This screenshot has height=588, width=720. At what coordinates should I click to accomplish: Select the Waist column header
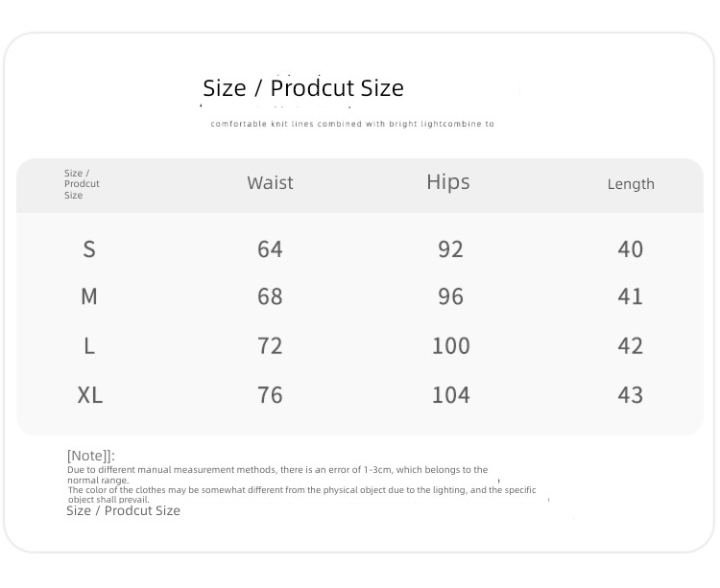(270, 182)
